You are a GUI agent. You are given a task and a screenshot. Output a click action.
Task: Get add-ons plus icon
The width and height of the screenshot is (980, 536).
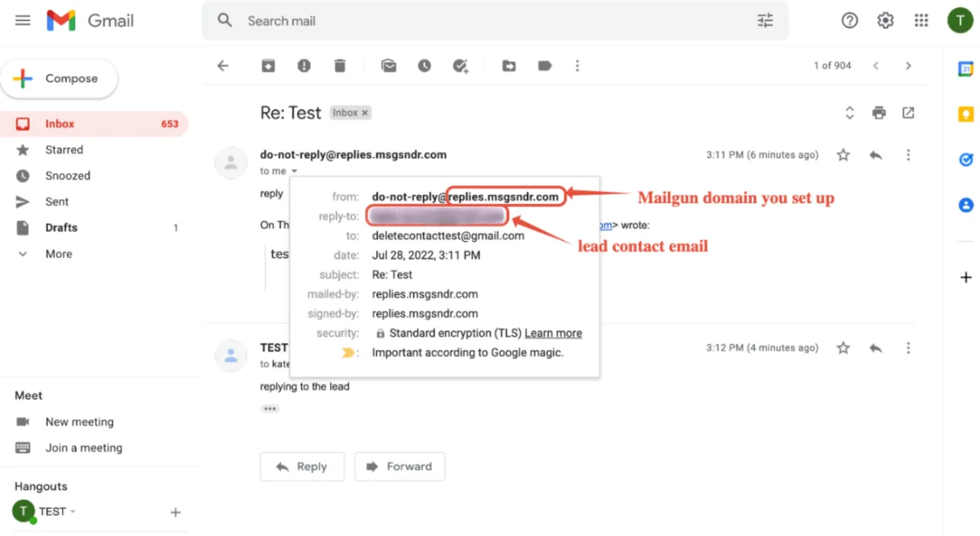[x=965, y=277]
